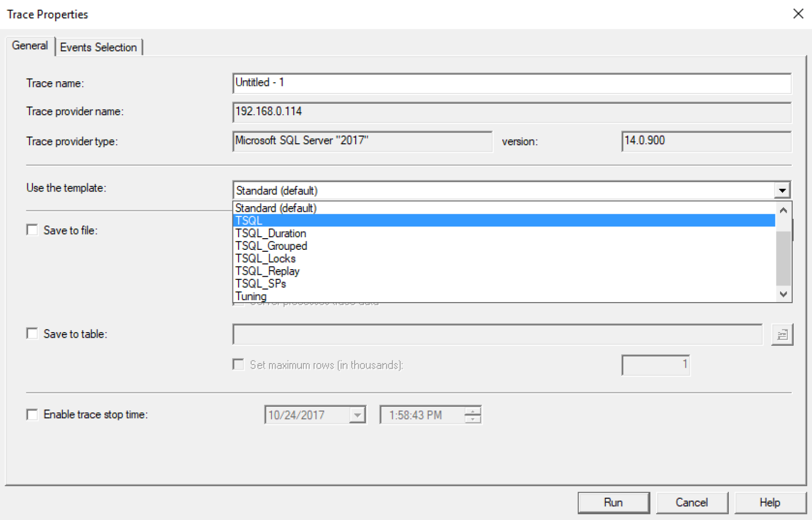Check Set maximum rows in thousands
Image resolution: width=812 pixels, height=520 pixels.
238,364
